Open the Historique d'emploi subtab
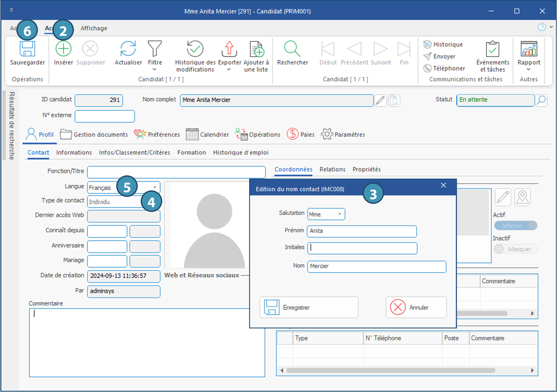The image size is (557, 392). [x=240, y=153]
